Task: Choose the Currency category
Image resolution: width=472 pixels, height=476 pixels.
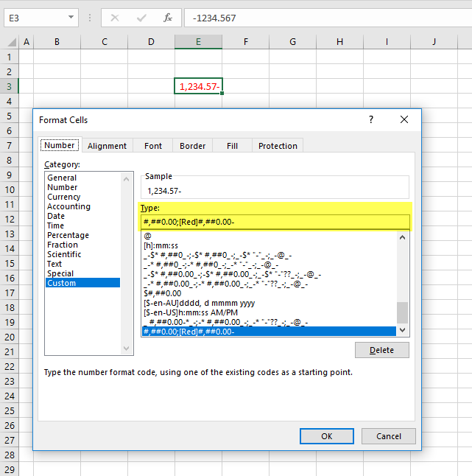Action: pos(64,197)
